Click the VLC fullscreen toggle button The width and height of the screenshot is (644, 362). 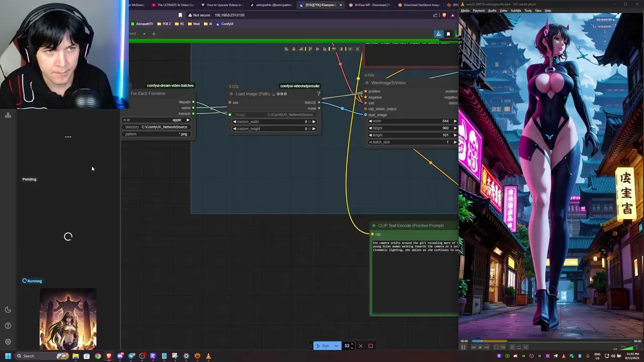(x=497, y=347)
